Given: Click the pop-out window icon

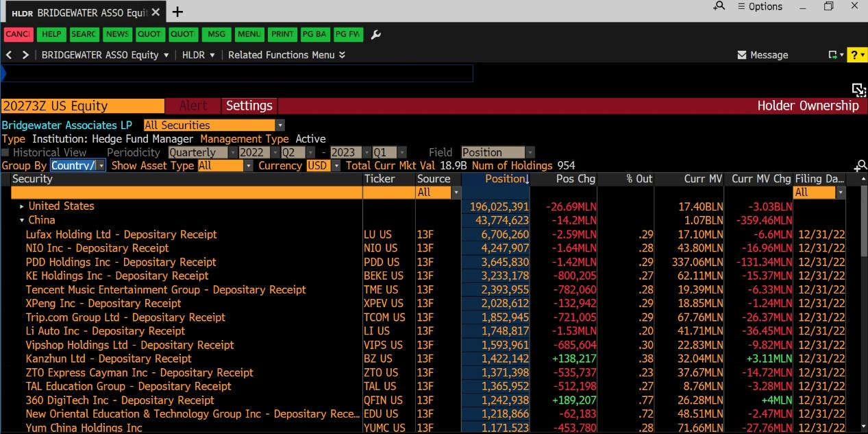Looking at the screenshot, I should pos(859,90).
